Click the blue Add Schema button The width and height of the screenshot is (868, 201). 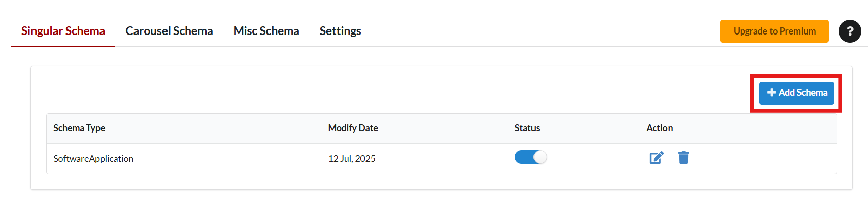796,93
